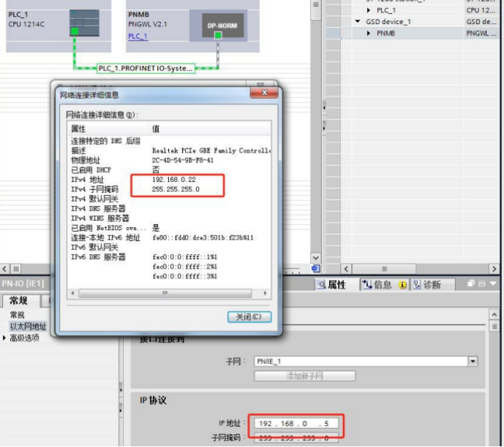Select the IPv4 地址 row

click(x=169, y=180)
